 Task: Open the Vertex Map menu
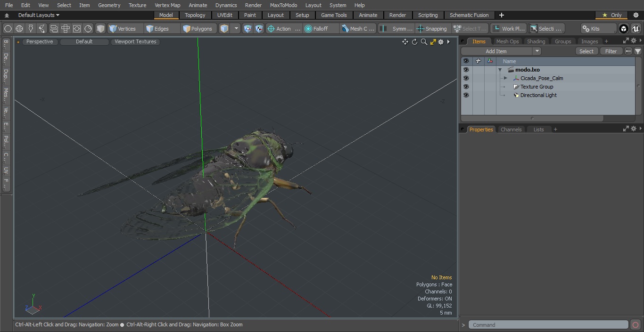point(167,5)
